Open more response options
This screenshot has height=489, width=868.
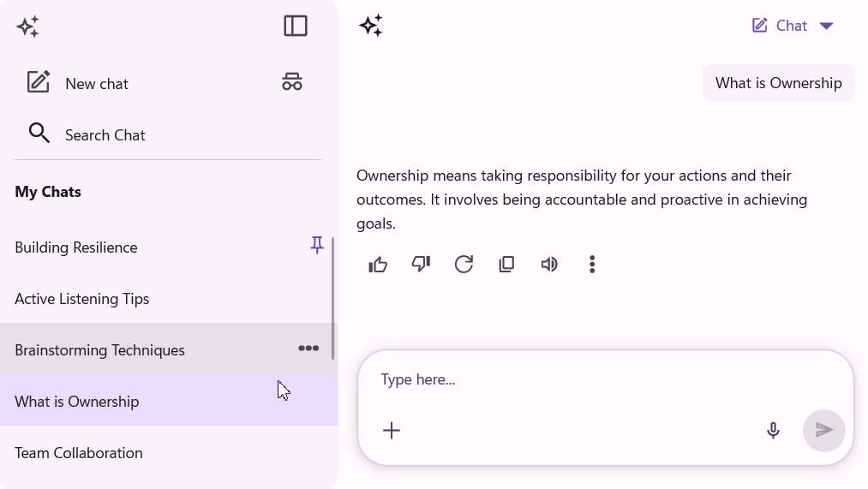(592, 265)
